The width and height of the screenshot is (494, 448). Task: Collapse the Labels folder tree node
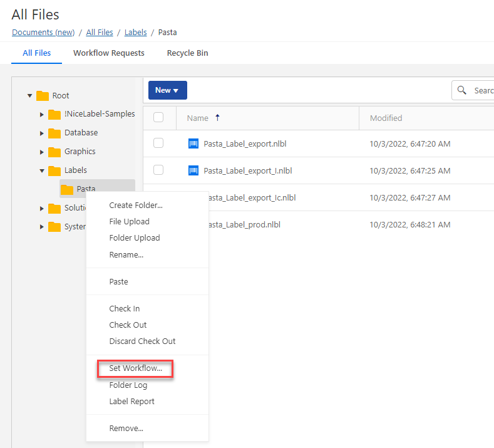[41, 170]
